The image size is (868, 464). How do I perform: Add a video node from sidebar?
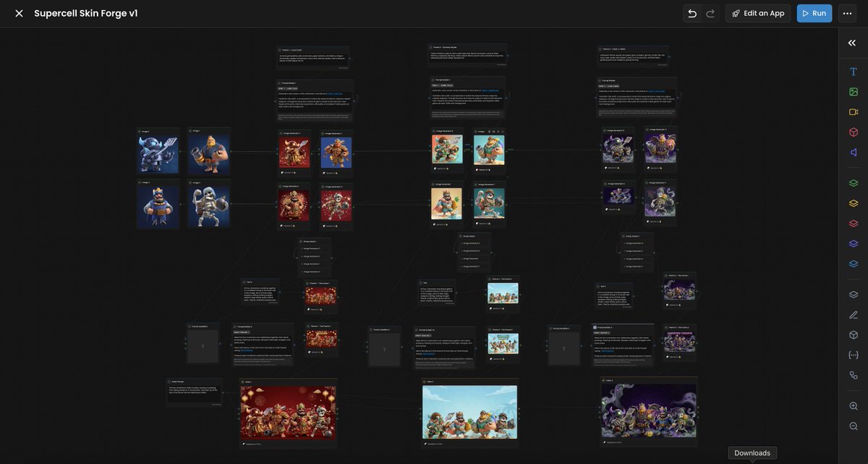coord(854,112)
